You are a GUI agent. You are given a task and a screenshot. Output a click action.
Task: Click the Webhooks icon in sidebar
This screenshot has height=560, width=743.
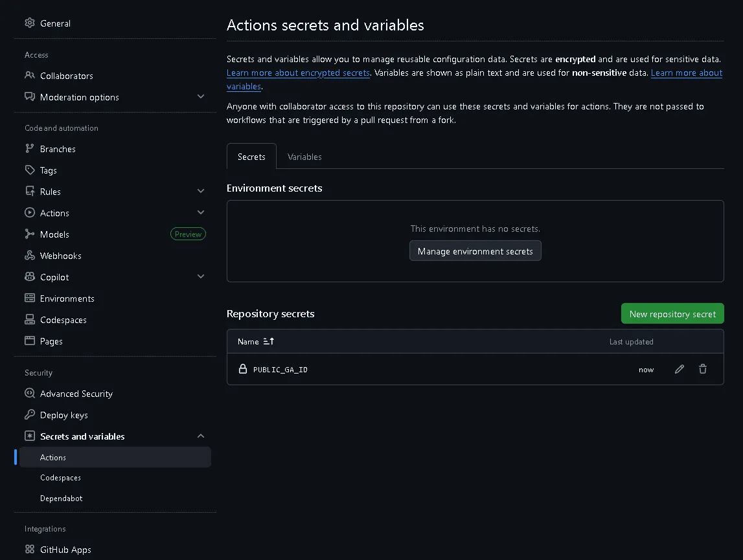[x=30, y=256]
